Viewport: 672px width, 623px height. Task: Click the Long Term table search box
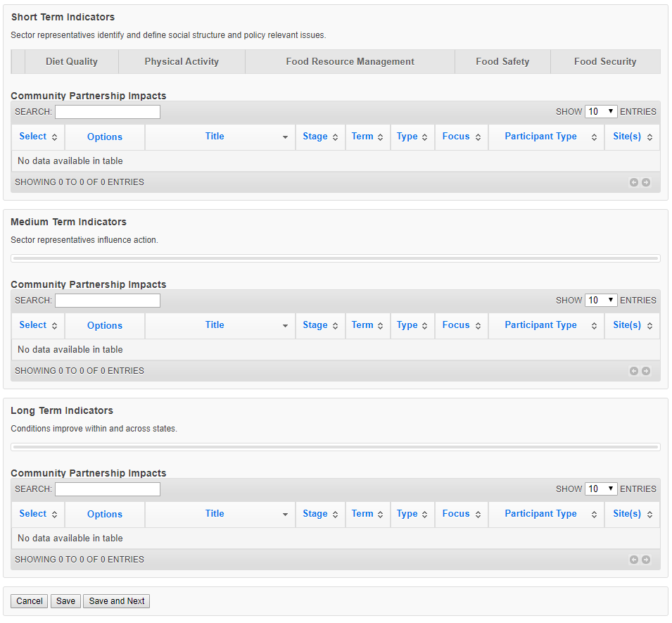click(108, 489)
